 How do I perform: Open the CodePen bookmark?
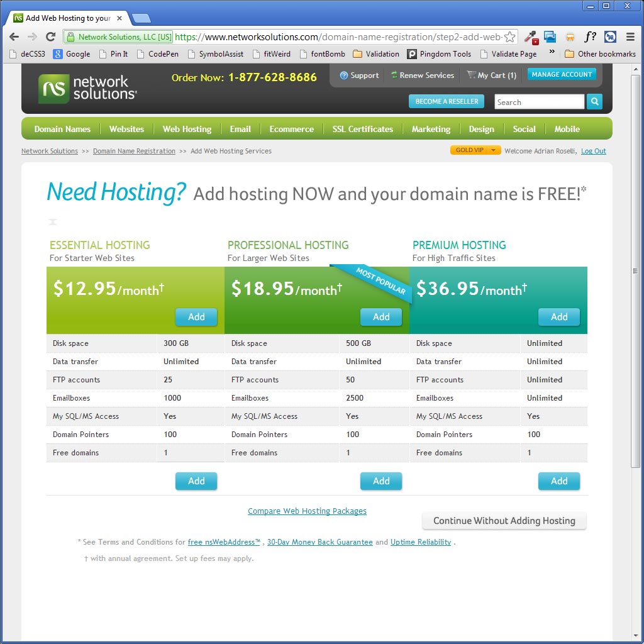tap(158, 54)
